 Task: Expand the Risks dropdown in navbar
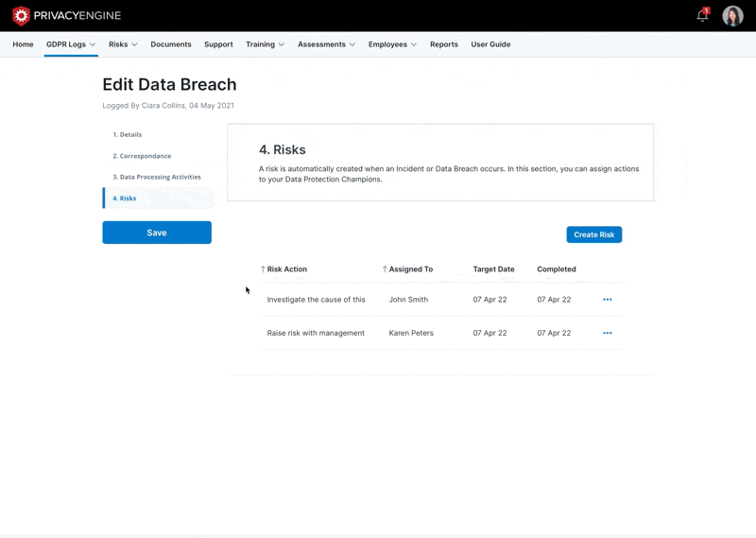[123, 44]
